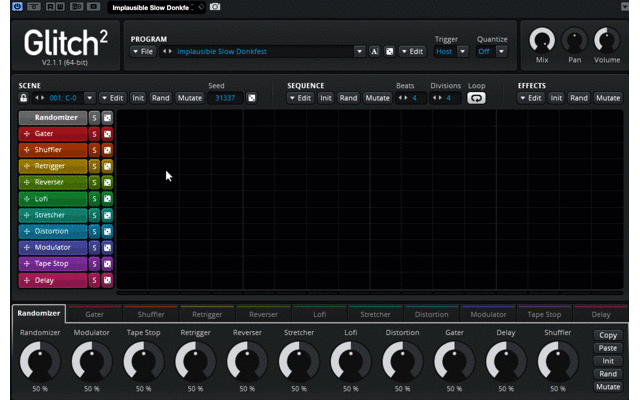This screenshot has width=640, height=400.
Task: Click Scene Rand button
Action: point(160,98)
